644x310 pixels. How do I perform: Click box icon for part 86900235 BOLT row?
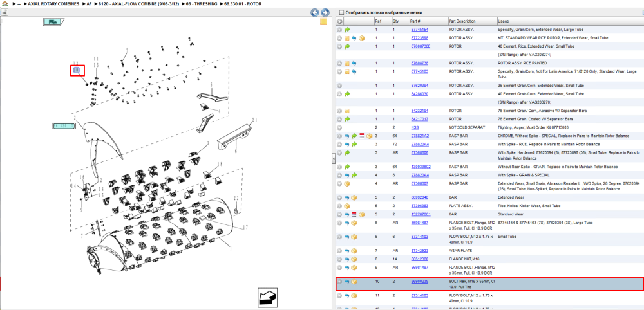(354, 282)
